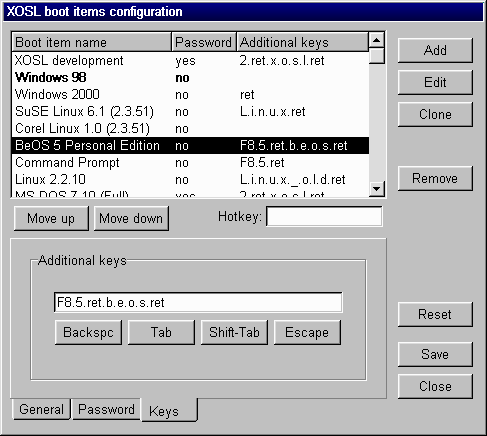Click the boot list scrollbar thumb

point(377,56)
